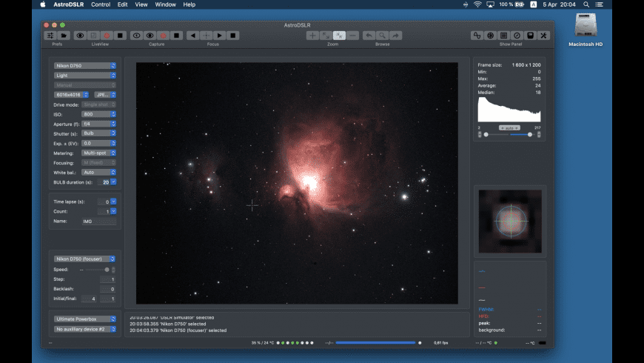Click the Zoom in plus icon

tap(312, 35)
